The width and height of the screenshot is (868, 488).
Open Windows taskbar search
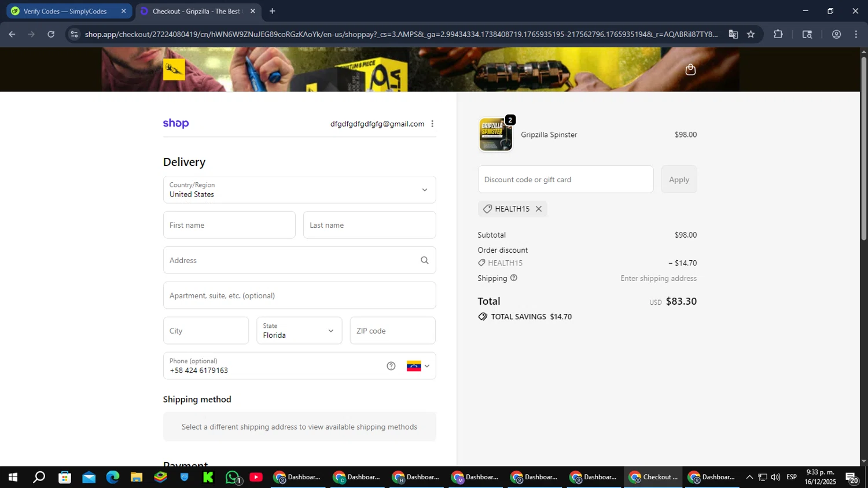[x=39, y=477]
